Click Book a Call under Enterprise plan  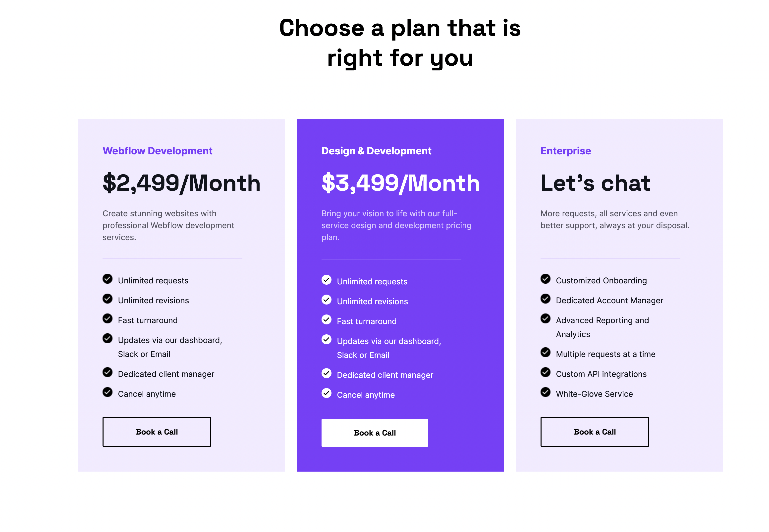tap(595, 432)
